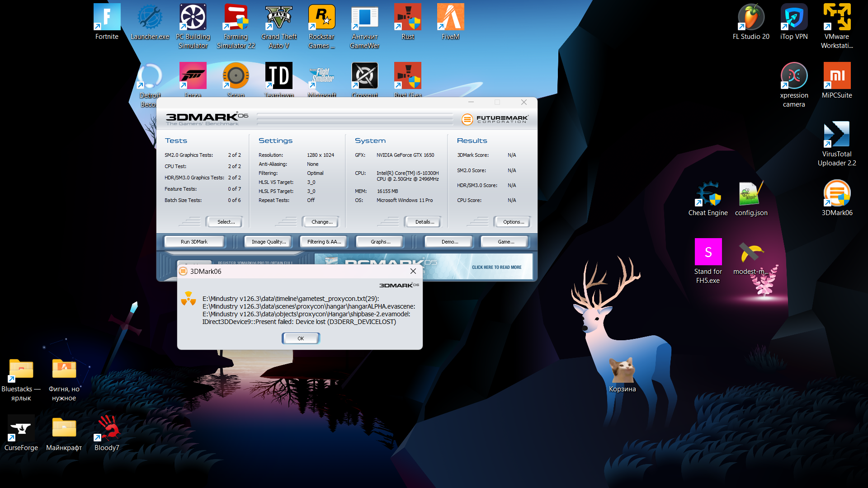Screen dimensions: 868x488
Task: Open the Rust desktop shortcut
Action: pyautogui.click(x=408, y=22)
